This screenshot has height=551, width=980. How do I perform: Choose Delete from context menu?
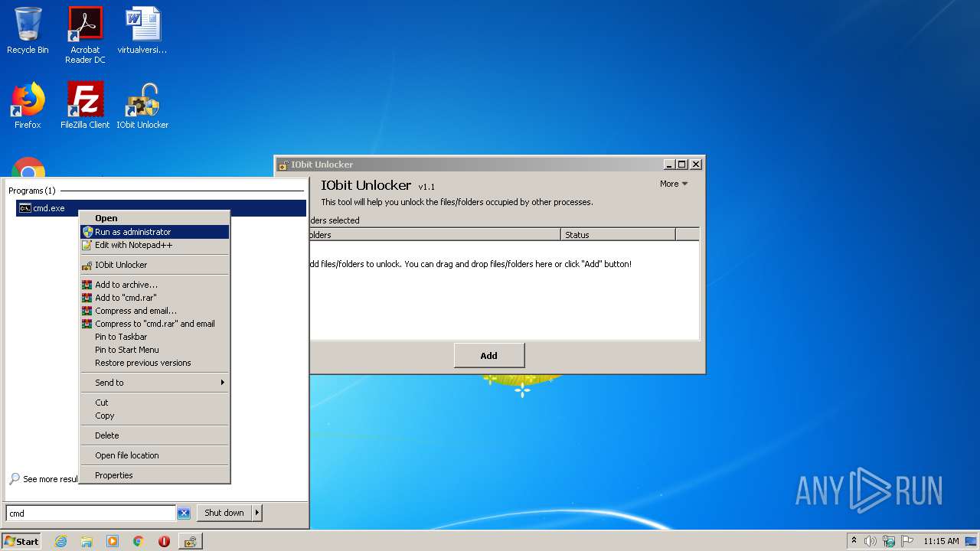pos(155,435)
